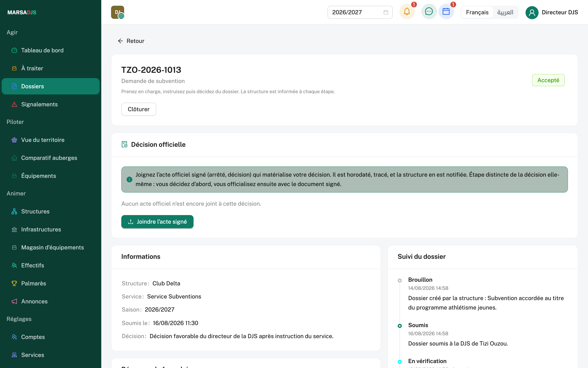The width and height of the screenshot is (588, 368).
Task: Open the notifications bell icon
Action: tap(407, 12)
